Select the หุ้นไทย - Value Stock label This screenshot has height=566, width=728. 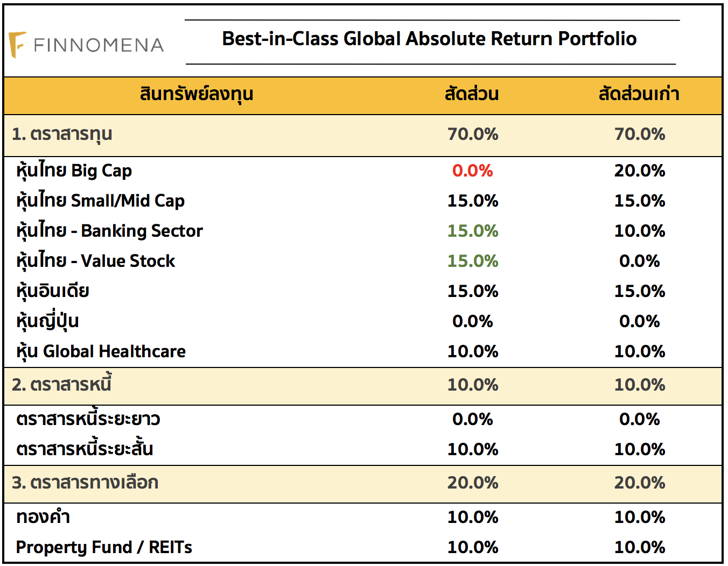(x=96, y=261)
